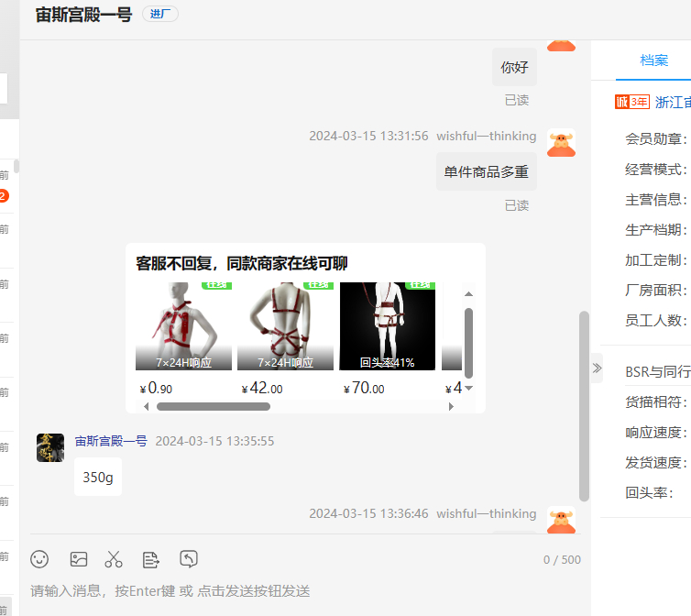The height and width of the screenshot is (616, 691).
Task: Collapse the right profile side panel
Action: point(597,368)
